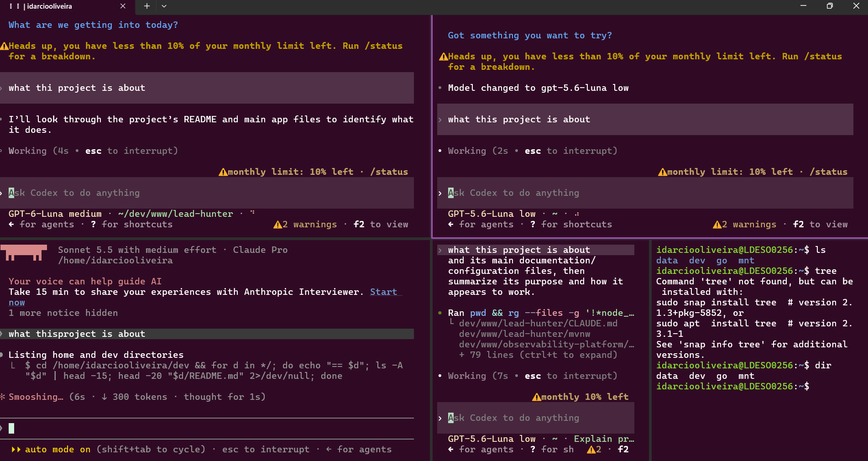The width and height of the screenshot is (868, 461).
Task: Select the idarciooliveira terminal tab
Action: click(68, 6)
